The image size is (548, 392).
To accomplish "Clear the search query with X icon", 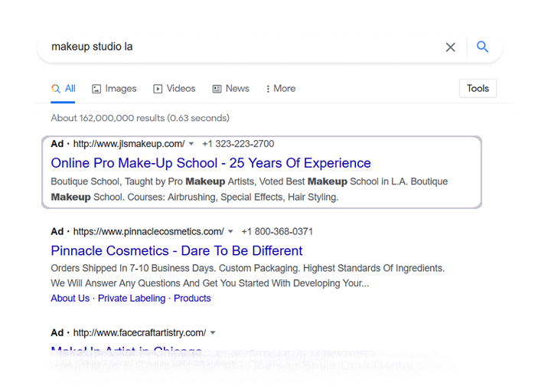I will 450,47.
